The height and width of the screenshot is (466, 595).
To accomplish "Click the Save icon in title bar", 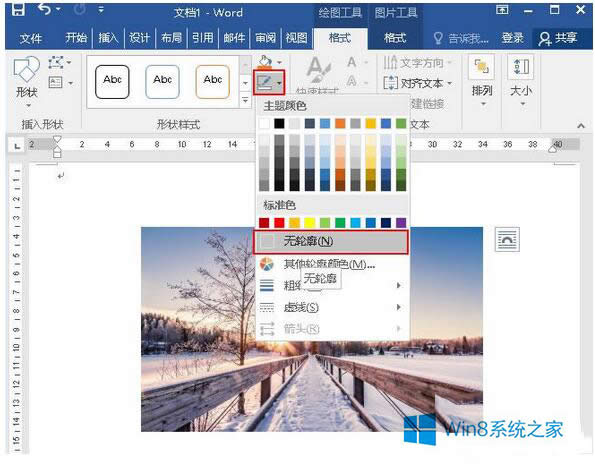I will click(17, 9).
